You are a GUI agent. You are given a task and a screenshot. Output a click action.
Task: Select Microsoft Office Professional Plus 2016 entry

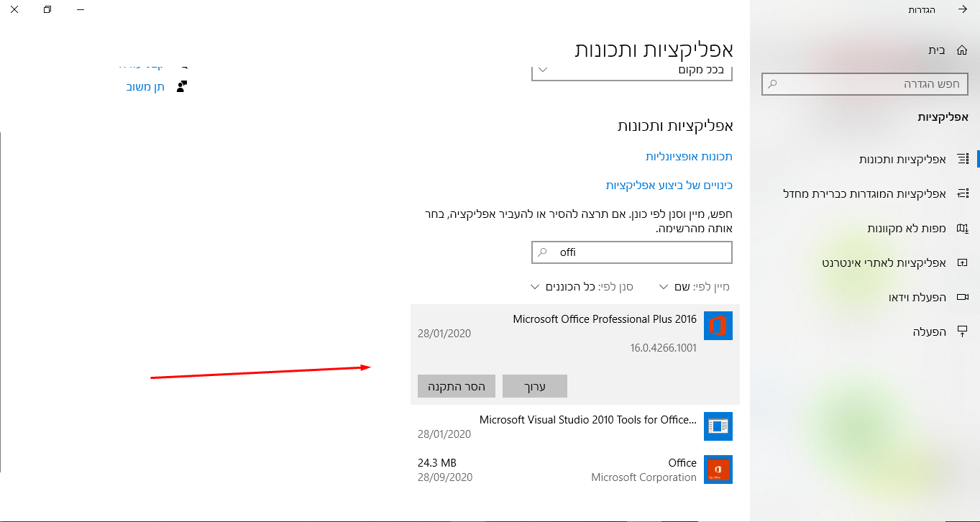pos(575,354)
